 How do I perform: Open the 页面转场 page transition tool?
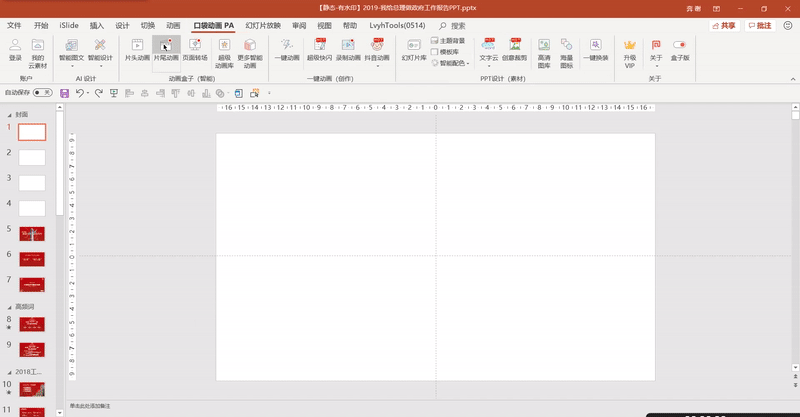point(195,46)
